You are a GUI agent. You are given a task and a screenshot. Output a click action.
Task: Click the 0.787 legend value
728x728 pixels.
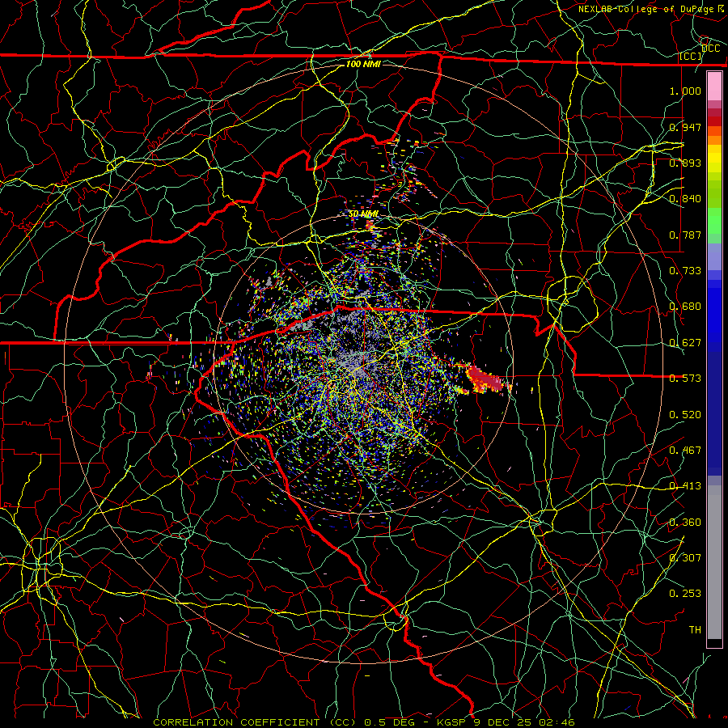(x=685, y=235)
